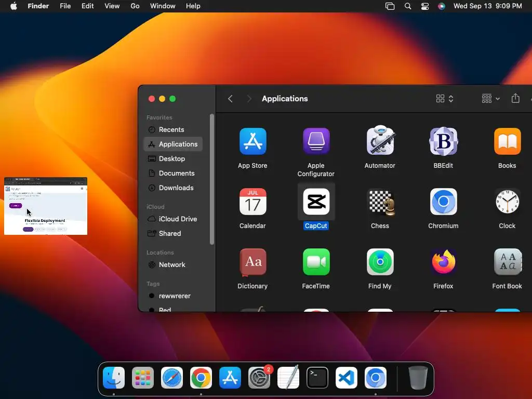Go back in Finder navigation
This screenshot has width=532, height=399.
(x=230, y=99)
